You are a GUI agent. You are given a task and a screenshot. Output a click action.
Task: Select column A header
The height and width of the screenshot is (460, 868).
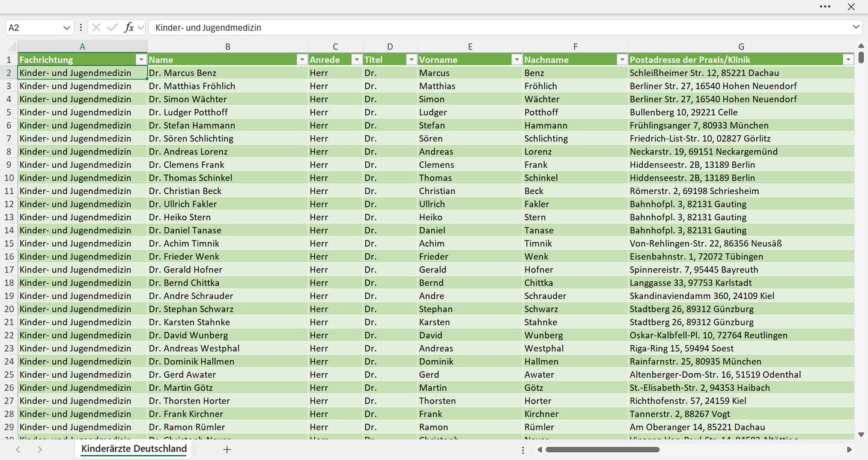pos(82,46)
